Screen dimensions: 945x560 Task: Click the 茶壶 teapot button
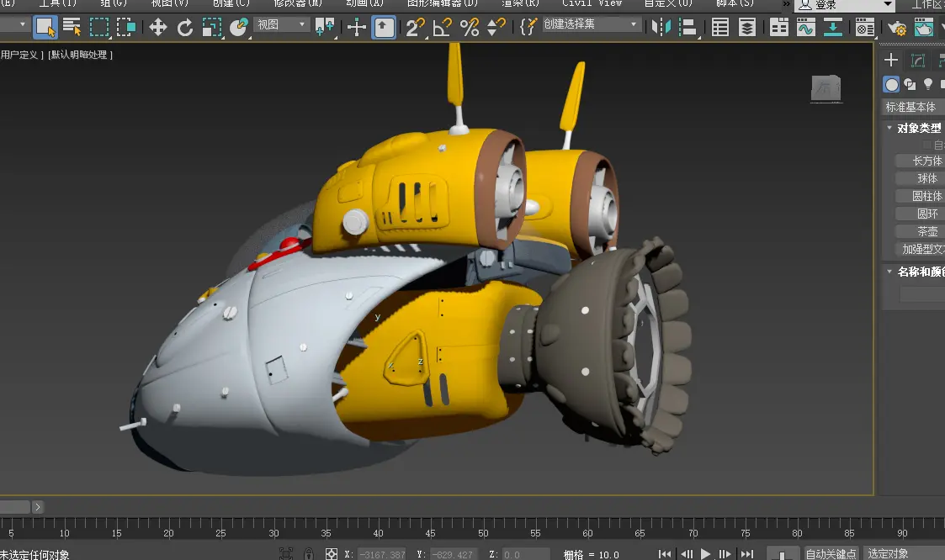pyautogui.click(x=926, y=231)
